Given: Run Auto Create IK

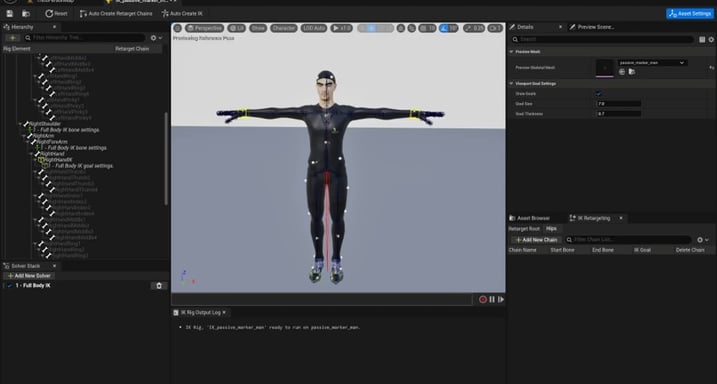Looking at the screenshot, I should pos(182,14).
